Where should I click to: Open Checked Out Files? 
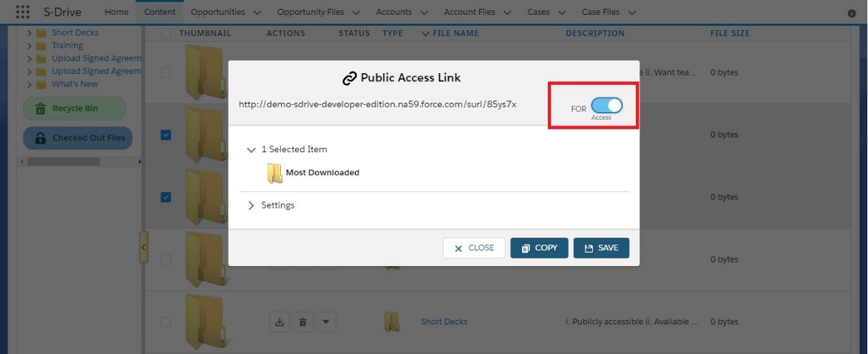pos(78,138)
